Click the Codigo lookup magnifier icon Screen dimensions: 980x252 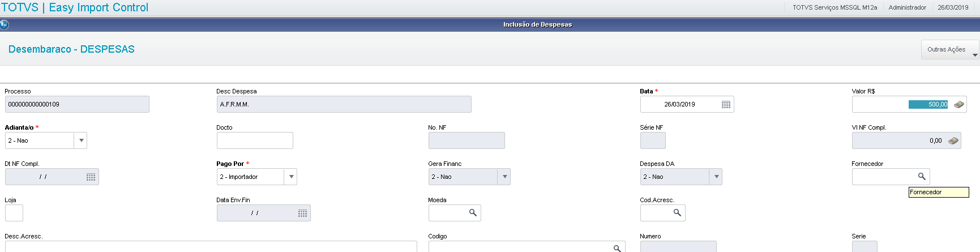tap(617, 248)
